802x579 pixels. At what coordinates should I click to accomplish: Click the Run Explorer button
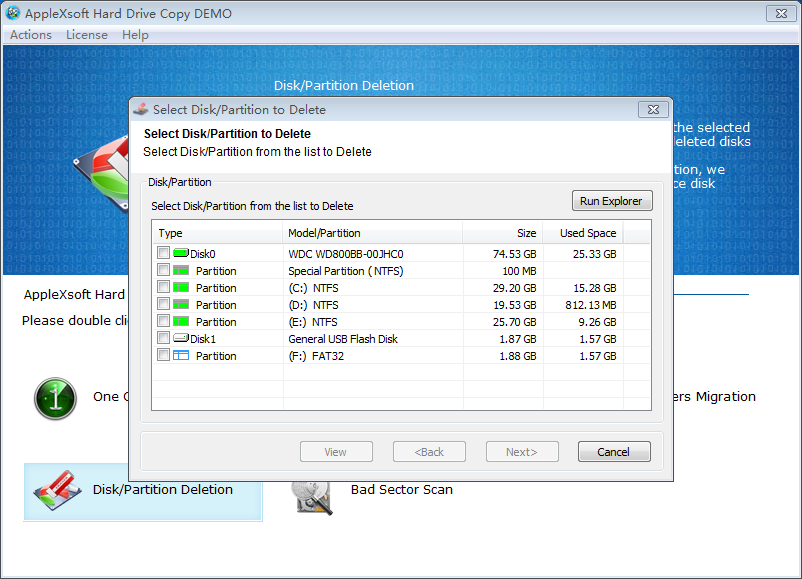click(x=612, y=201)
